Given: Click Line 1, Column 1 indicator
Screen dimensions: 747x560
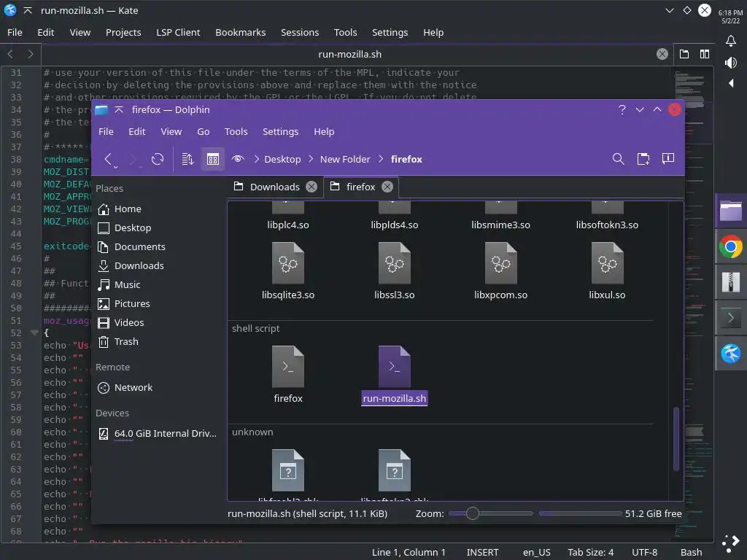Looking at the screenshot, I should (409, 553).
